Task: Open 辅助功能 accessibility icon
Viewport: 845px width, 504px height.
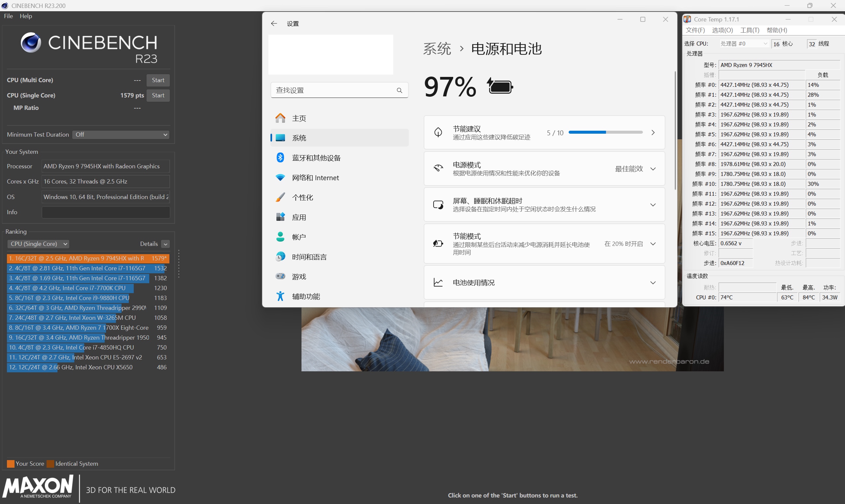Action: coord(280,296)
